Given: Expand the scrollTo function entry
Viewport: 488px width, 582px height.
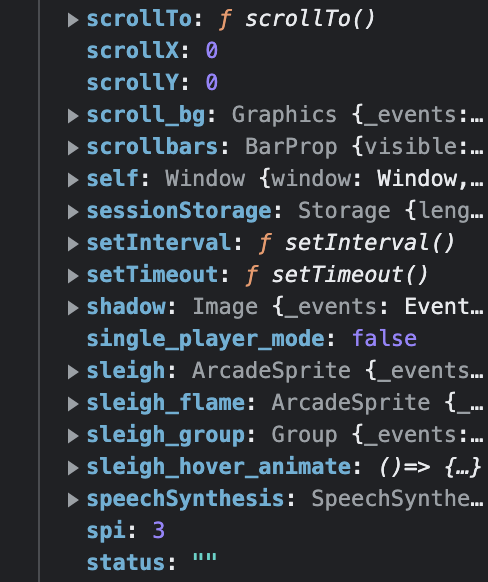Looking at the screenshot, I should click(x=73, y=20).
